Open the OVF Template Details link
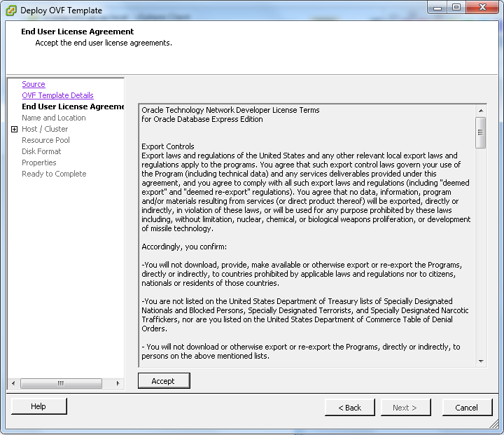 [x=57, y=95]
